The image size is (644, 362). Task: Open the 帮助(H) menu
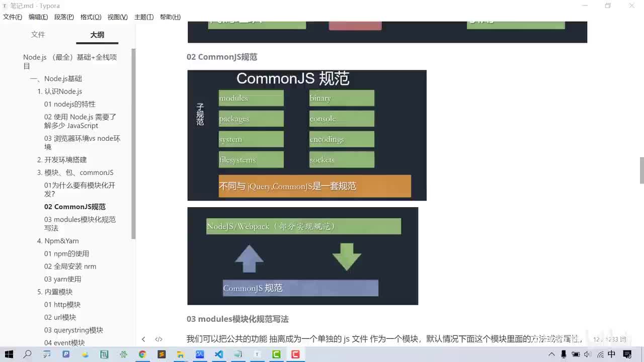[170, 17]
